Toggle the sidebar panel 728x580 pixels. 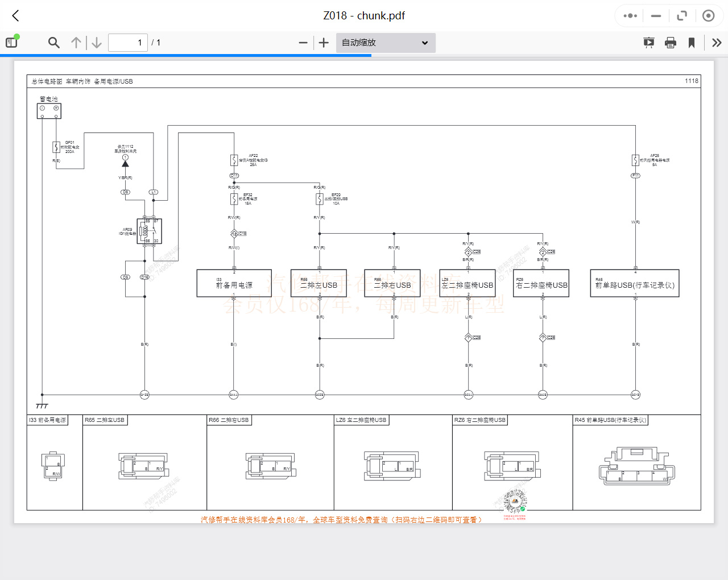(x=12, y=42)
